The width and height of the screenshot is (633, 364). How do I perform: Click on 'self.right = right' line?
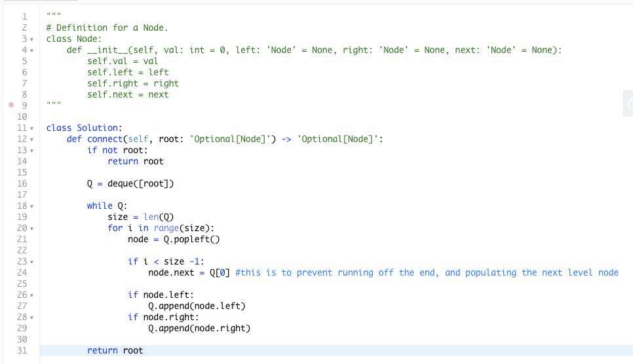click(x=133, y=84)
